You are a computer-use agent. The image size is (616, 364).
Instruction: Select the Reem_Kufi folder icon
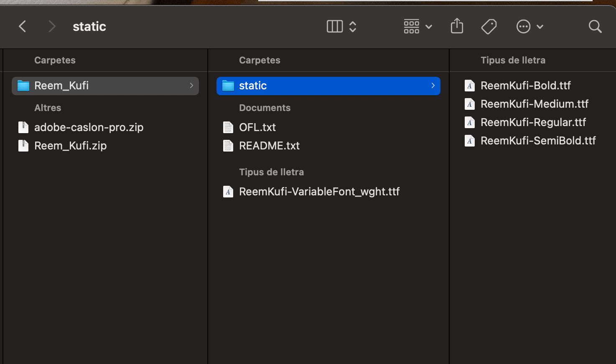pos(23,86)
